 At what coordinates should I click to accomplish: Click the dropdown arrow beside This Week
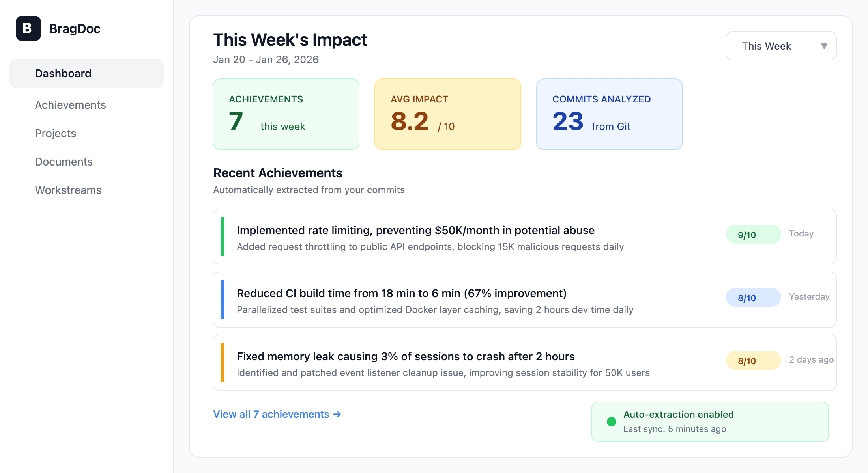coord(824,46)
